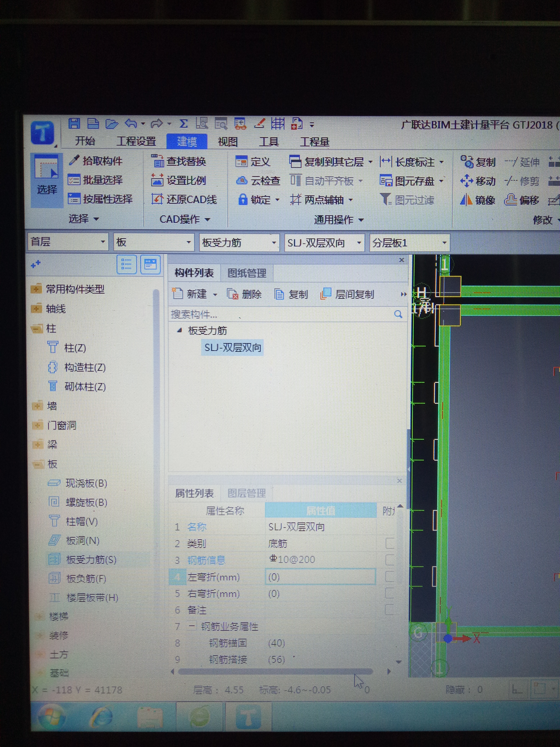Expand 复制到其它层 dropdown arrow
560x747 pixels.
pos(371,162)
